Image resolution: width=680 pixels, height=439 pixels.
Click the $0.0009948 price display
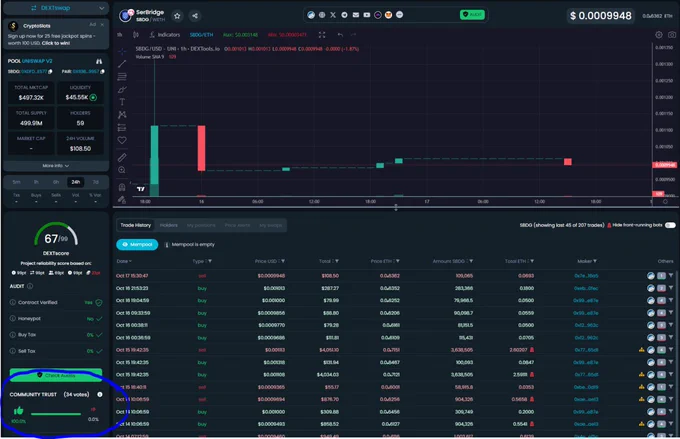pyautogui.click(x=601, y=16)
